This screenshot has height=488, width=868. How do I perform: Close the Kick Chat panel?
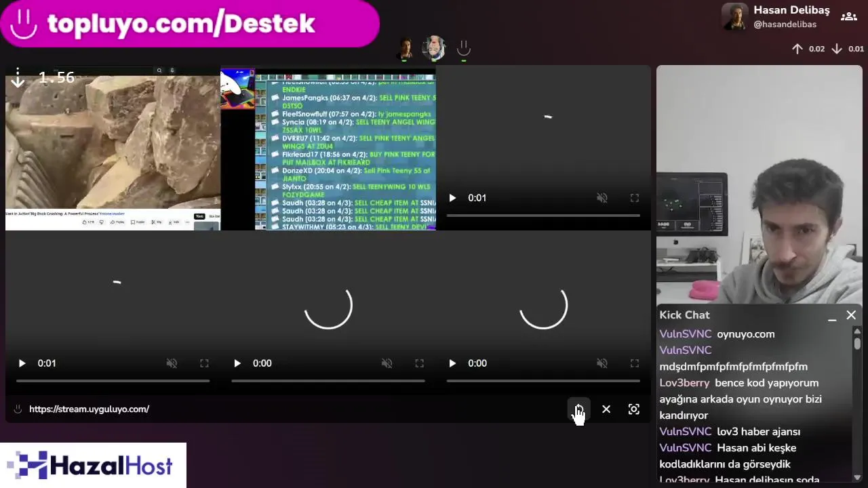point(851,315)
